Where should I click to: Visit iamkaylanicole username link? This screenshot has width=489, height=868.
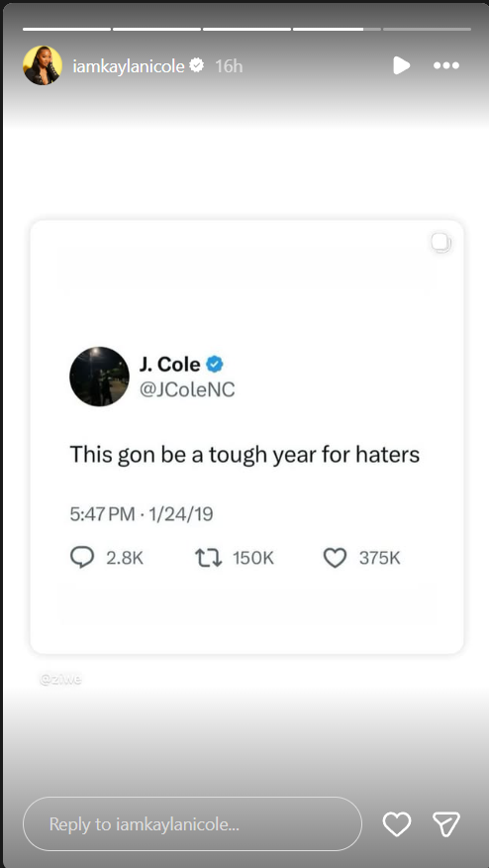click(x=129, y=65)
